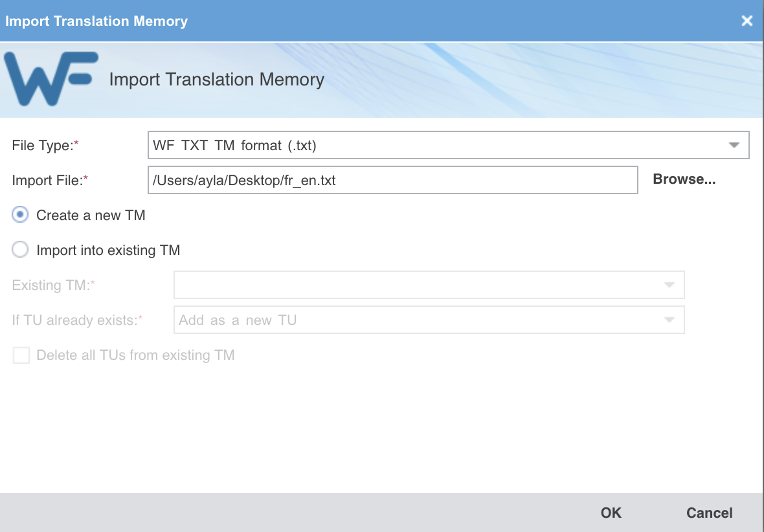Open the Existing TM dropdown
The width and height of the screenshot is (764, 532).
coord(429,285)
